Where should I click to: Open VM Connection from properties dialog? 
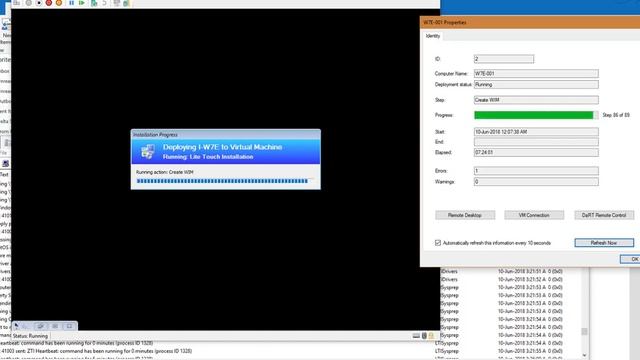(x=534, y=215)
